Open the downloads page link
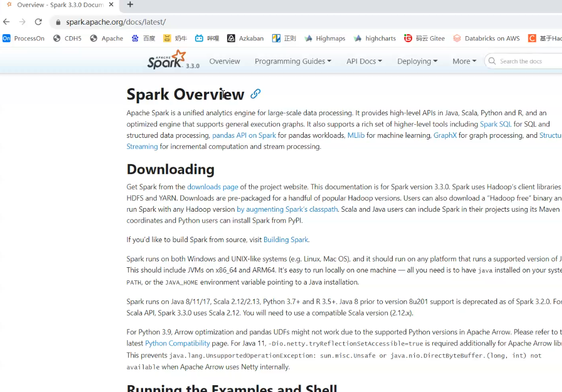This screenshot has width=562, height=392. tap(212, 187)
